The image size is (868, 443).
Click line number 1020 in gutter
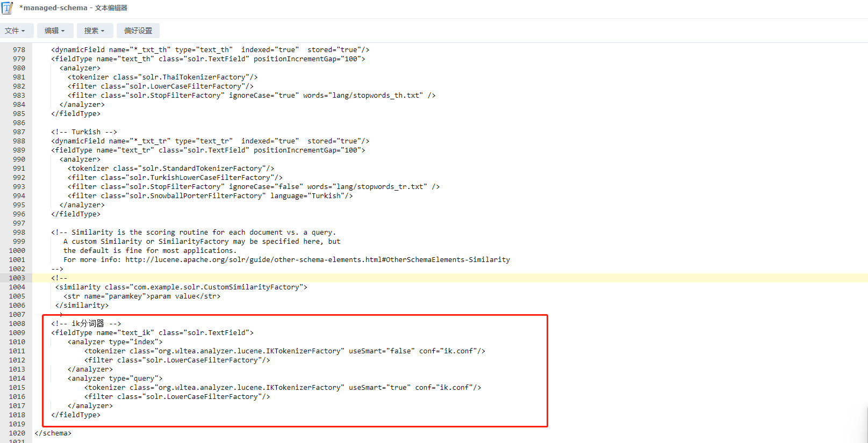point(17,433)
